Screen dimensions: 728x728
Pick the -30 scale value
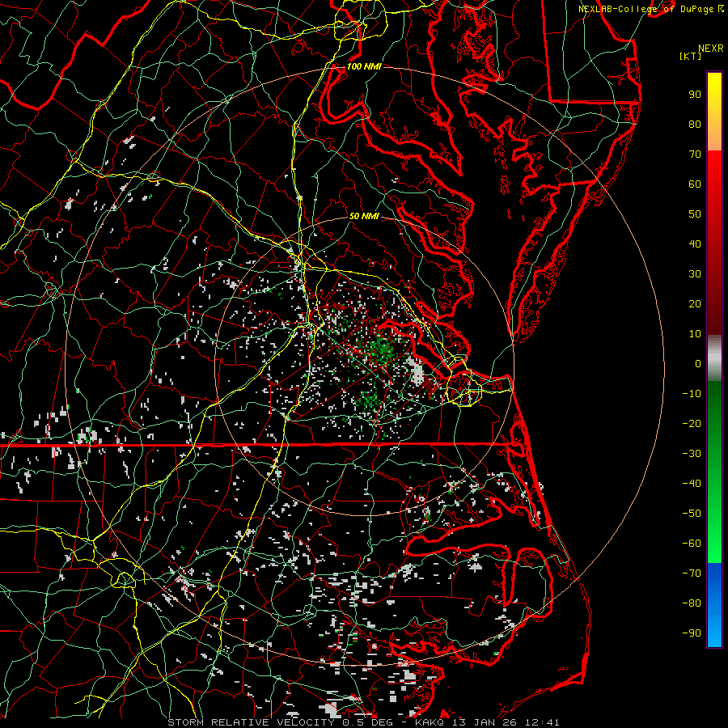coord(692,454)
